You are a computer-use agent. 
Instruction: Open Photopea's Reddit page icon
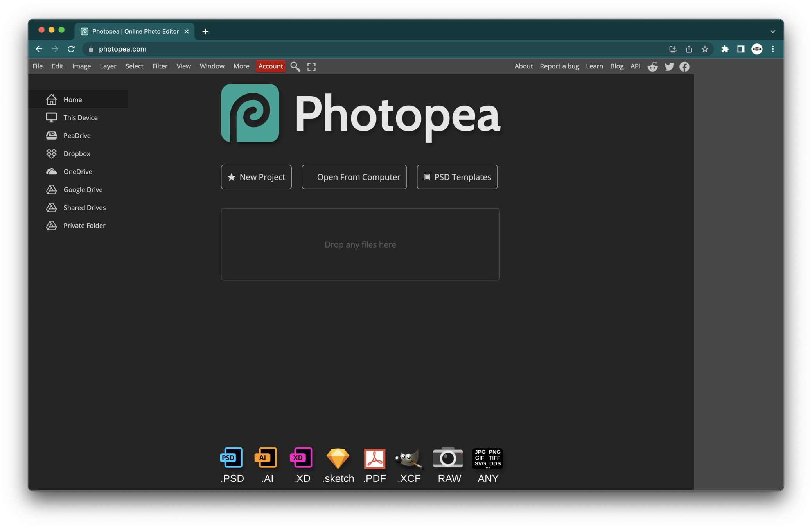(x=652, y=66)
